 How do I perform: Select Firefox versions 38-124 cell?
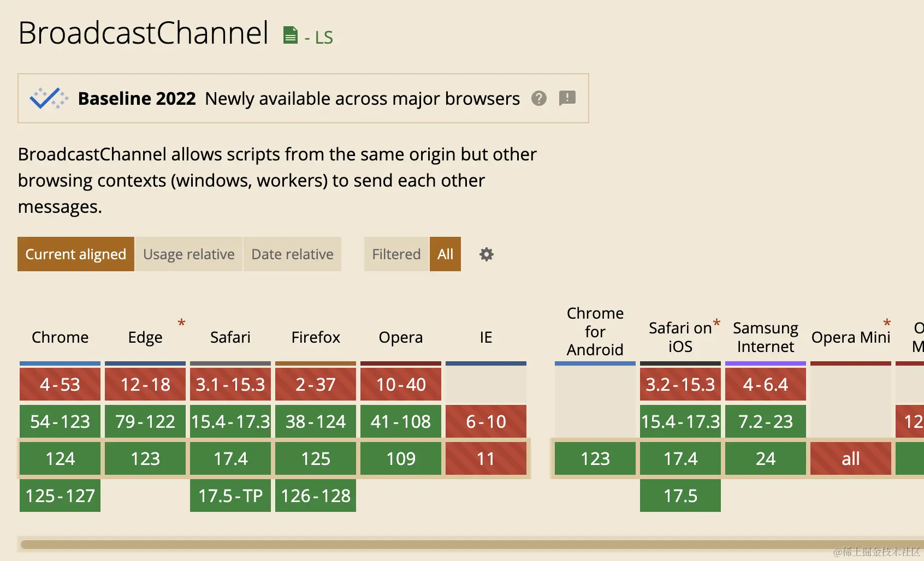(316, 421)
